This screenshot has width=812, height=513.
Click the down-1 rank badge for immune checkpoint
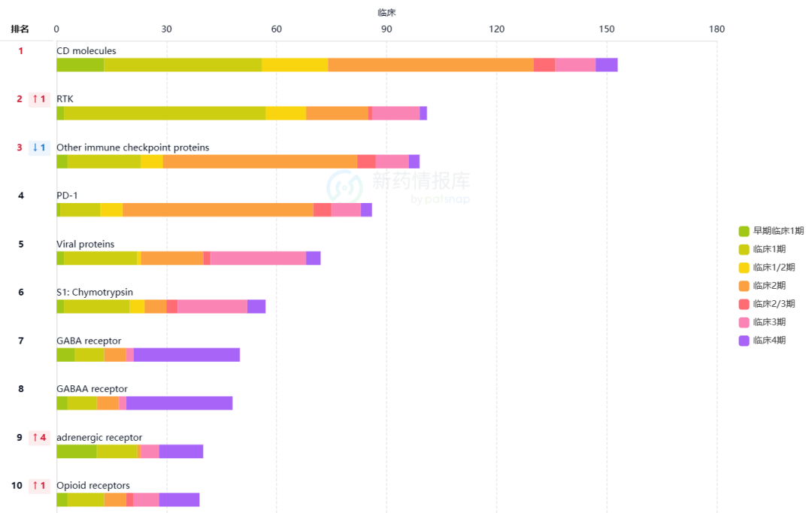pyautogui.click(x=39, y=147)
